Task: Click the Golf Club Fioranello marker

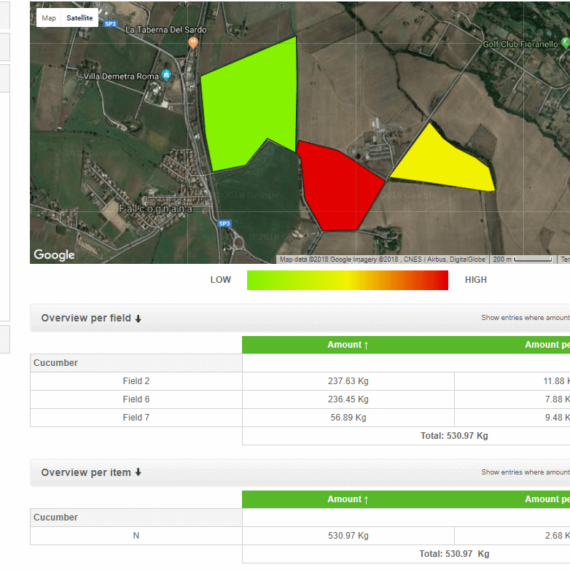Action: pos(566,43)
